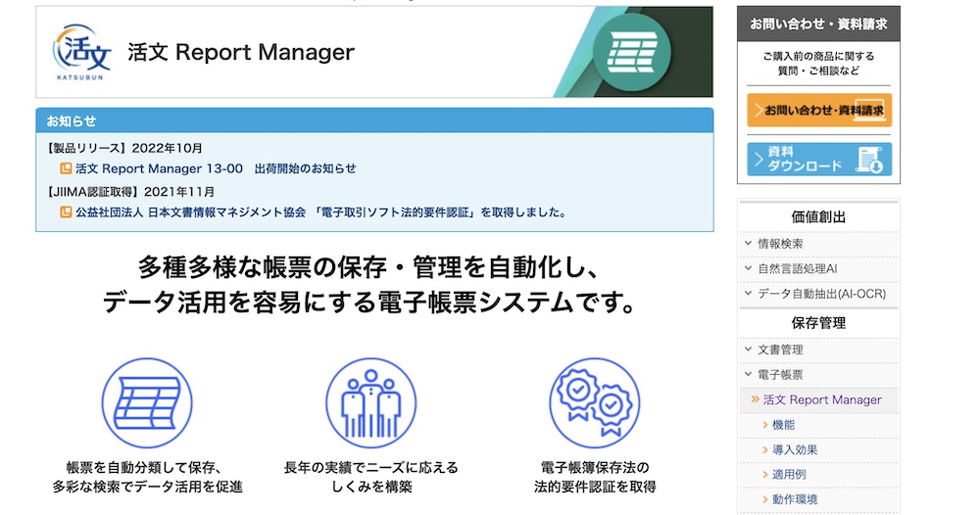Click the orange arrow beside 動作環境

[x=765, y=500]
